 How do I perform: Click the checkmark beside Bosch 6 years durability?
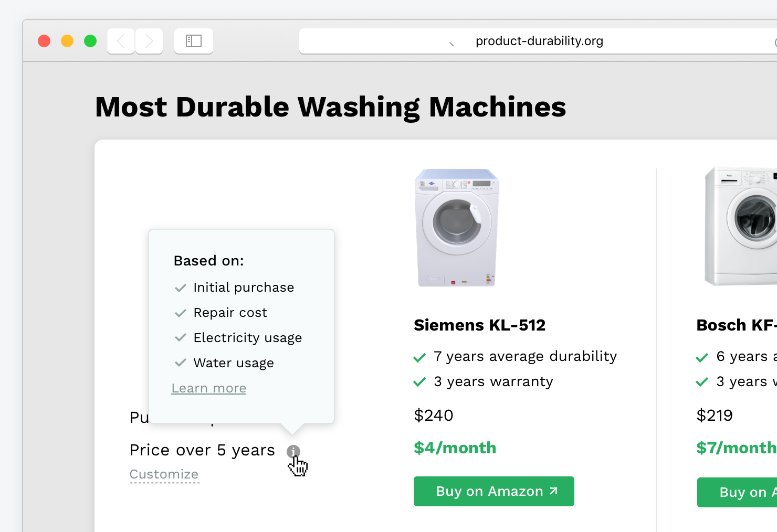click(x=701, y=357)
